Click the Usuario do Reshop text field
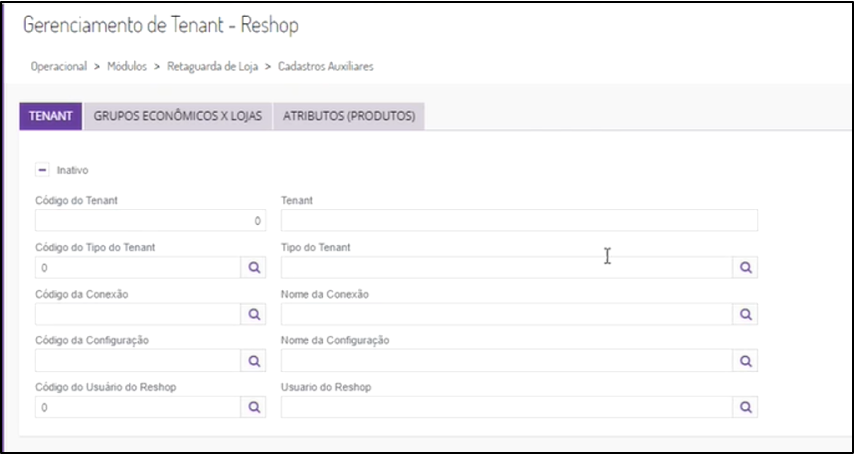 pos(507,407)
